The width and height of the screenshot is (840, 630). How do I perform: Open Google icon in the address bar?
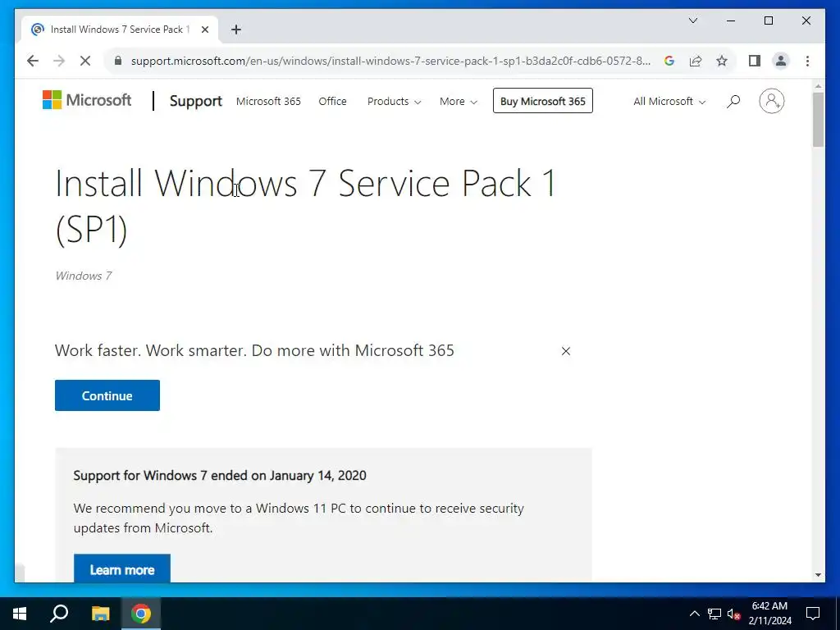(x=669, y=61)
